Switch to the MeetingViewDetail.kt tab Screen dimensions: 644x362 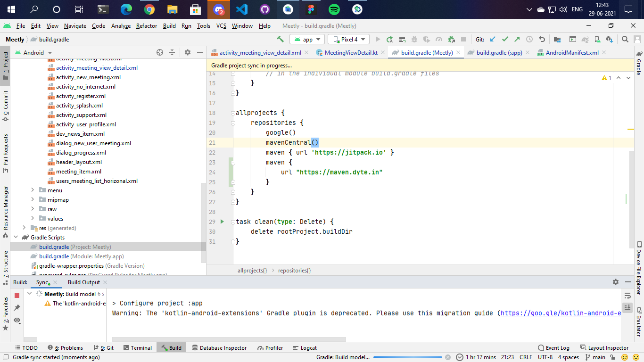coord(351,53)
